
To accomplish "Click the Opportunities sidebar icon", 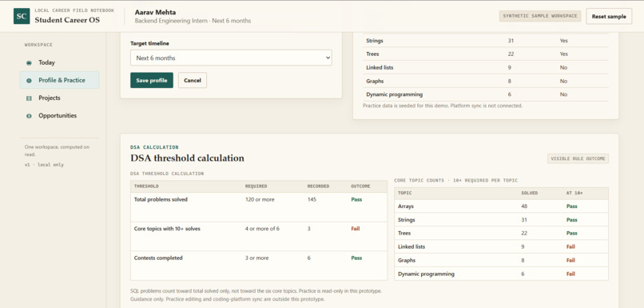I will [29, 116].
